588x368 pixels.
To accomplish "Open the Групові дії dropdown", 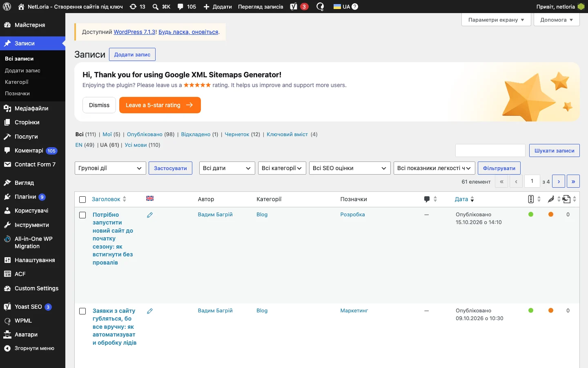I will pyautogui.click(x=110, y=168).
